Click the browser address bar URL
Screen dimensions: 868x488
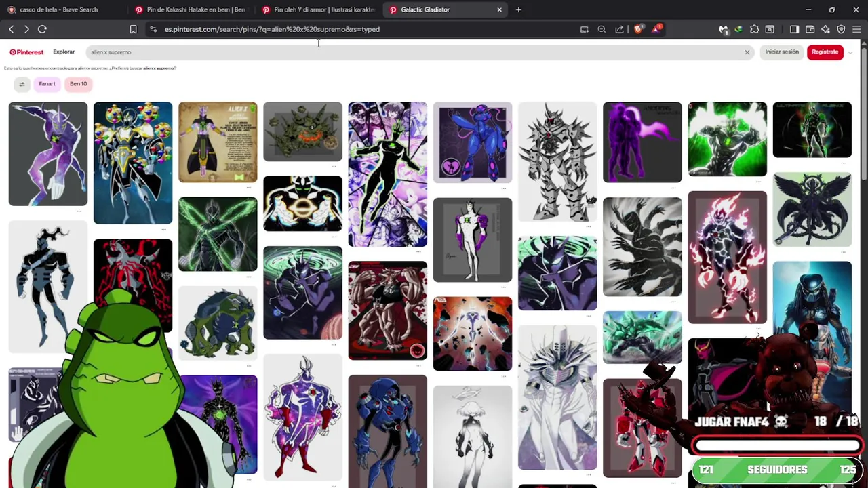click(272, 29)
